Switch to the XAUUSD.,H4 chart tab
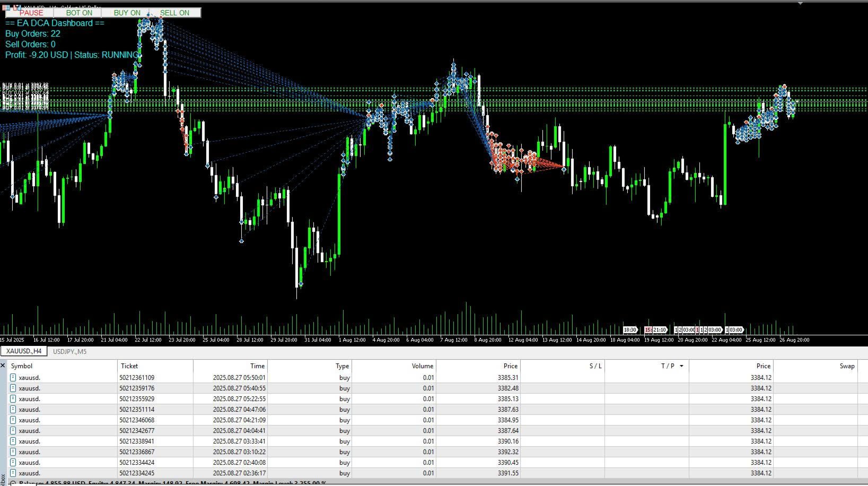 24,351
